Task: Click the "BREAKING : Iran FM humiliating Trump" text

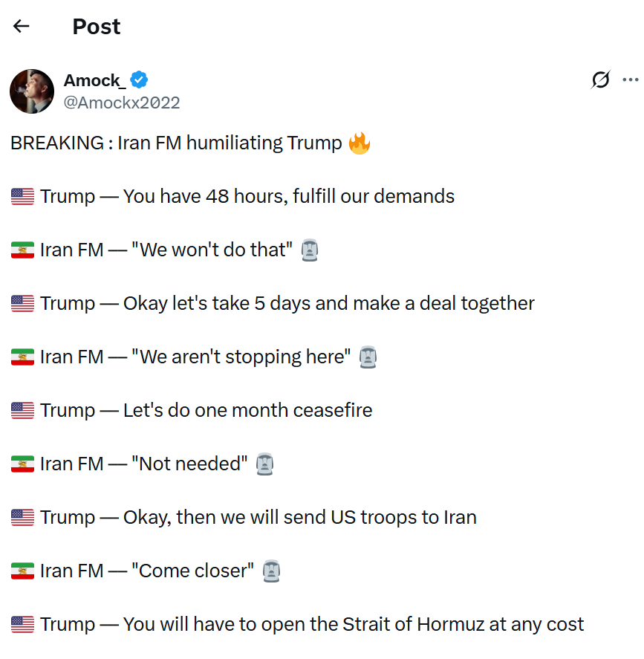Action: tap(176, 143)
